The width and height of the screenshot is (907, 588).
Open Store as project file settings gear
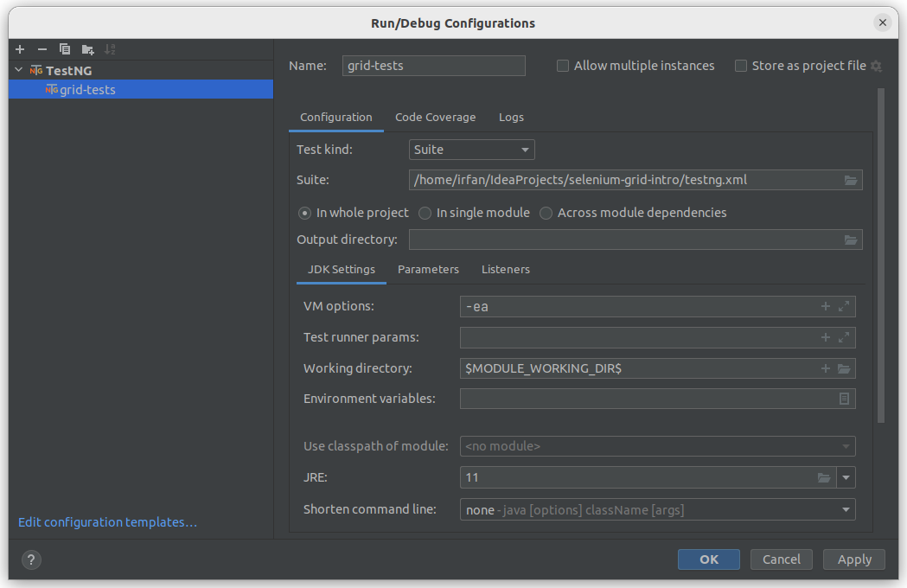(877, 66)
